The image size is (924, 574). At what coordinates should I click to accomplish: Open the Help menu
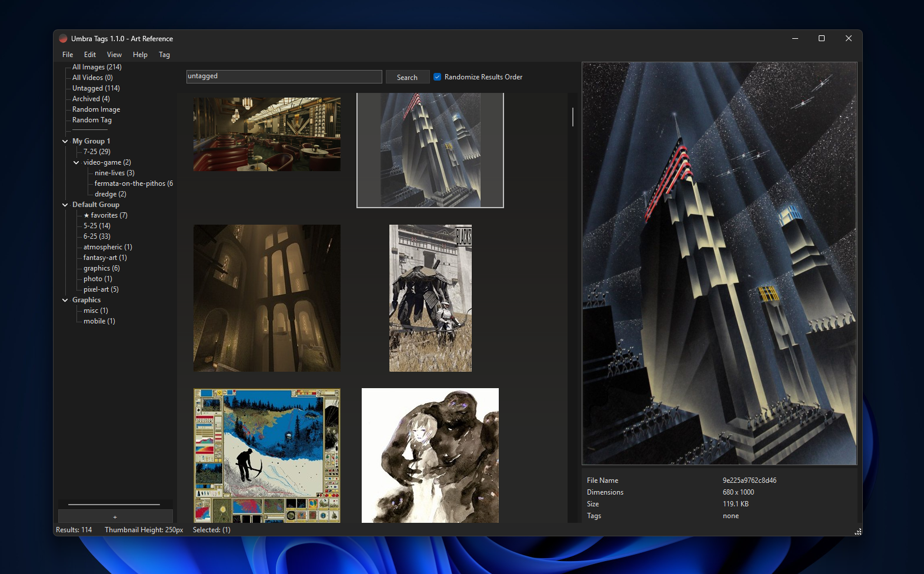coord(140,55)
